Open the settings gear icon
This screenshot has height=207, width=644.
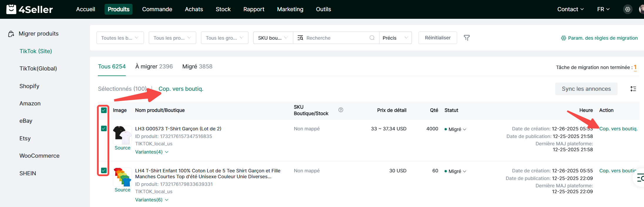coord(628,9)
